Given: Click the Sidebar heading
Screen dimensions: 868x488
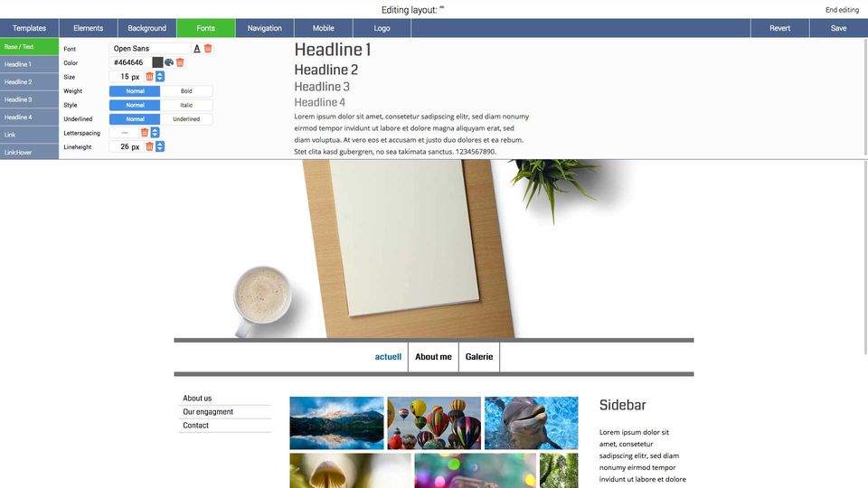Looking at the screenshot, I should (x=622, y=405).
